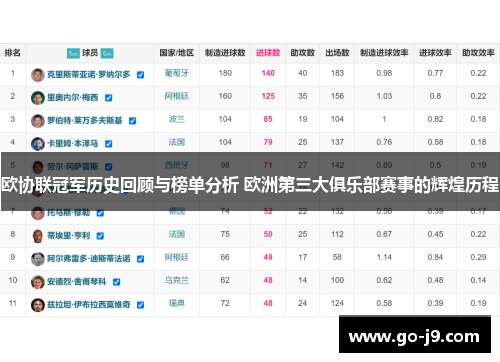
Task: Click 瑞典 country link
Action: pos(177,303)
